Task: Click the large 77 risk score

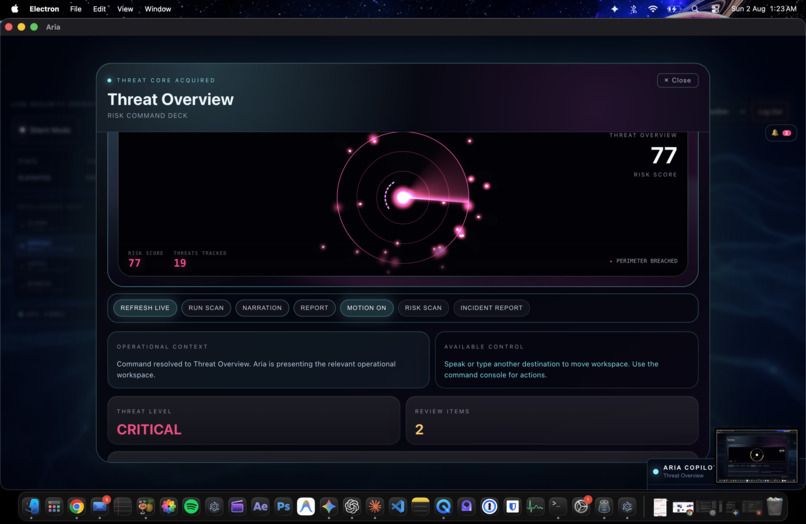Action: click(664, 155)
